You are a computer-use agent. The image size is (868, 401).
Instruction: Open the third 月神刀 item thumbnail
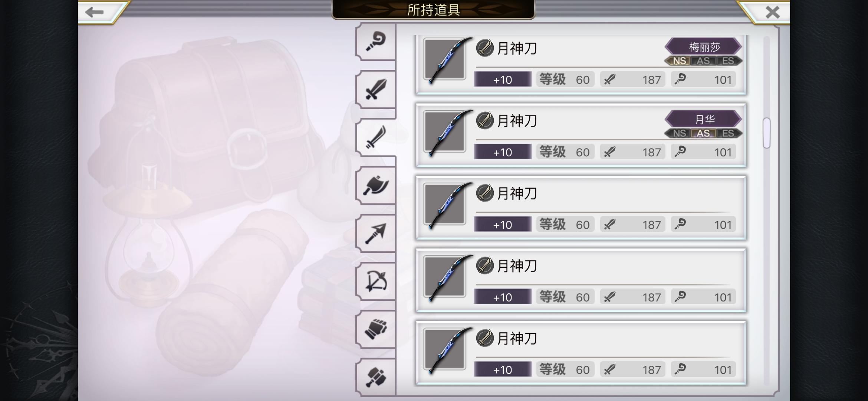click(x=445, y=205)
